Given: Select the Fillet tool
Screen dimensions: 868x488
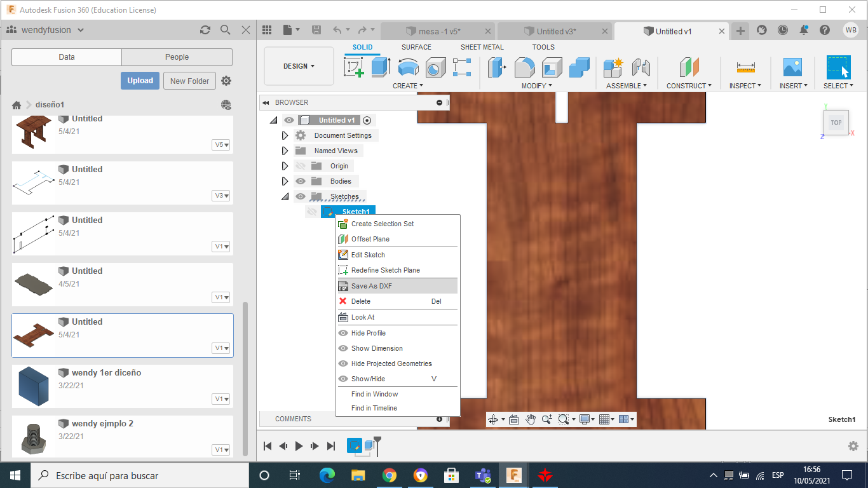Looking at the screenshot, I should pos(524,67).
